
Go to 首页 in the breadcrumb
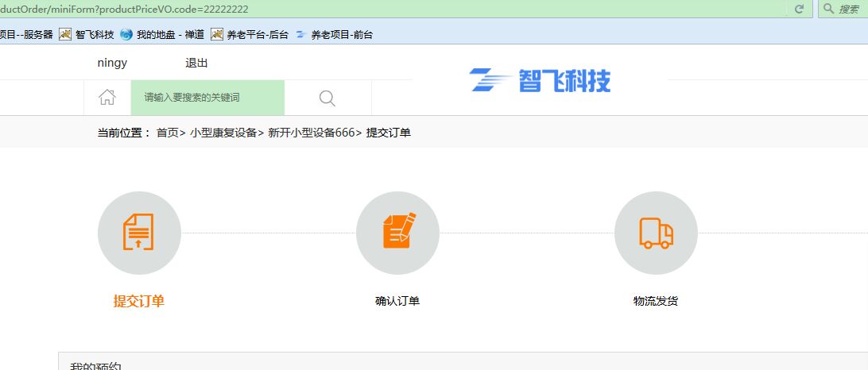point(167,133)
